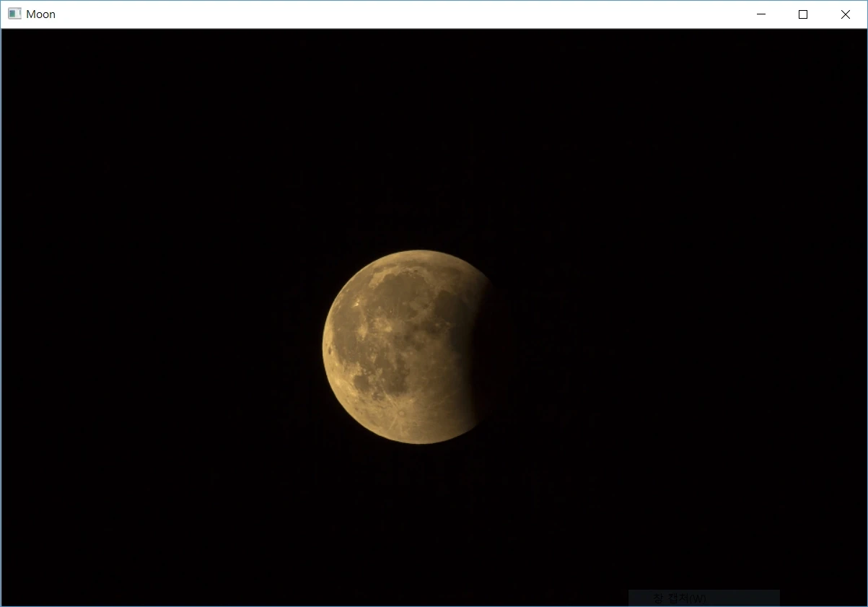Select the faint "창 캡처(W)" menu item
The width and height of the screenshot is (868, 607).
(680, 598)
